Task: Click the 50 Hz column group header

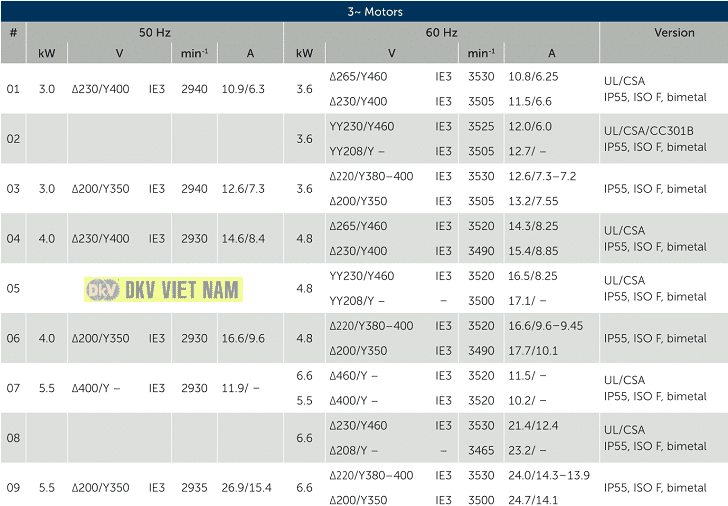Action: tap(155, 33)
